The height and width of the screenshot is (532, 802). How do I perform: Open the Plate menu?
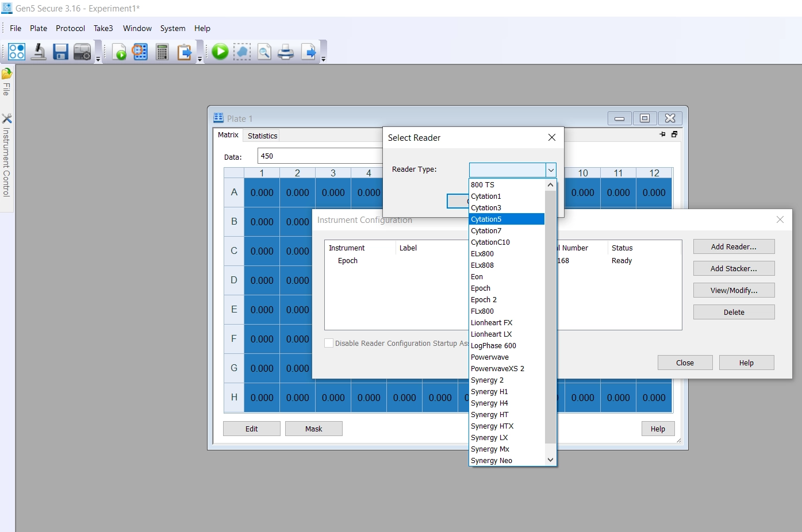point(39,28)
